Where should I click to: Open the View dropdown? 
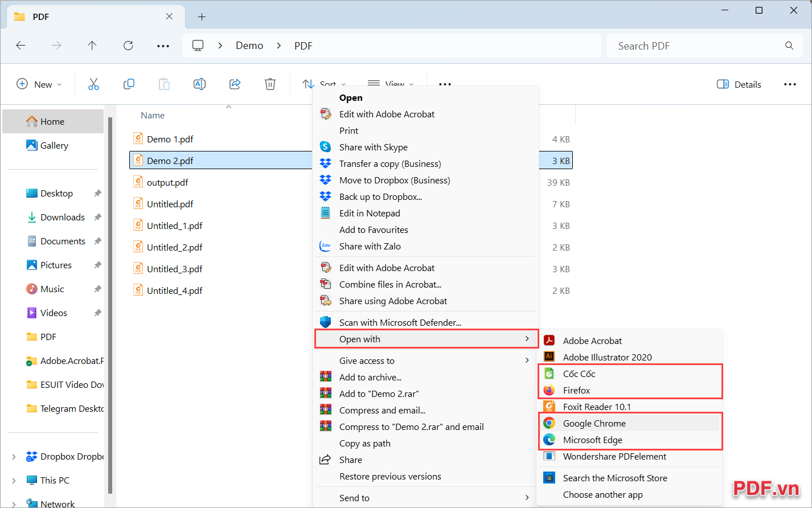tap(391, 84)
